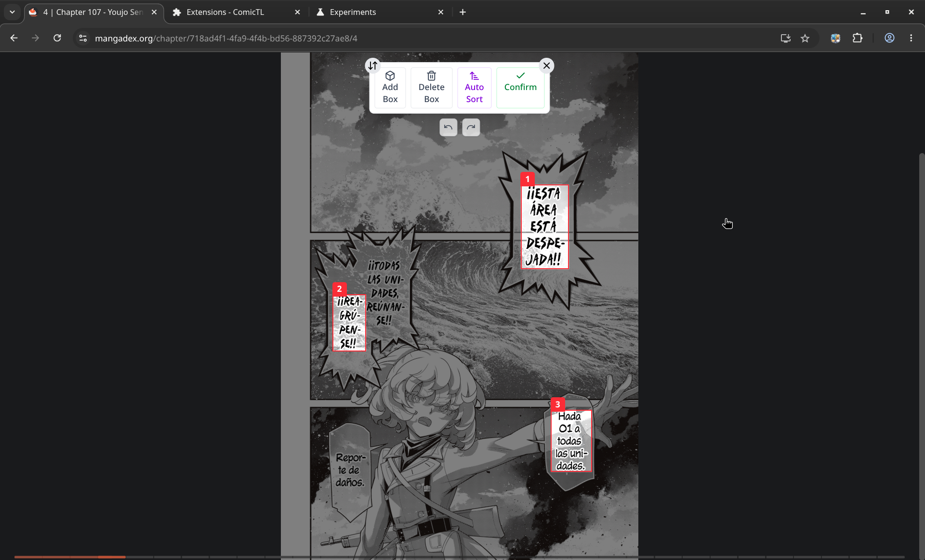Open the browser profile menu

click(889, 38)
